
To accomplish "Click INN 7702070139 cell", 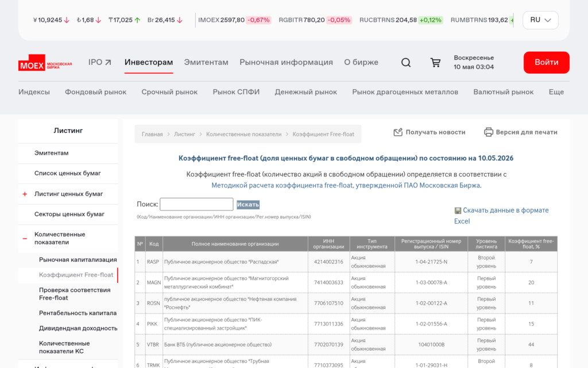I will point(328,344).
